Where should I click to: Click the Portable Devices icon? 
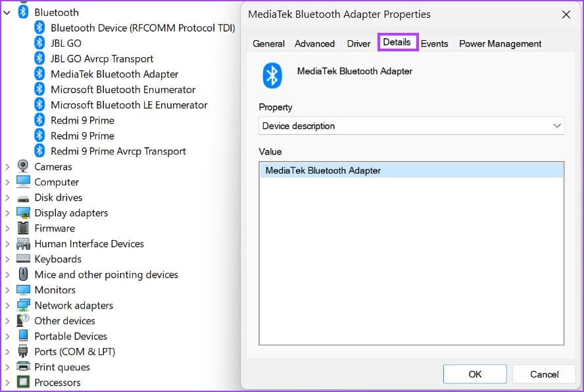pos(23,335)
